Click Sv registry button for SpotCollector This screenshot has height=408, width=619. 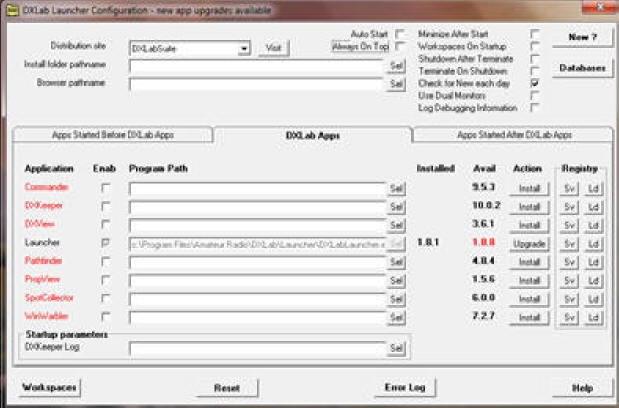[569, 299]
